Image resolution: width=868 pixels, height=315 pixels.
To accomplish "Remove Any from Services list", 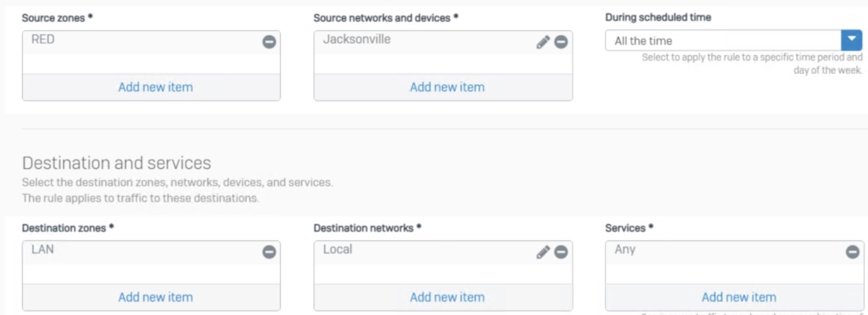I will tap(852, 252).
